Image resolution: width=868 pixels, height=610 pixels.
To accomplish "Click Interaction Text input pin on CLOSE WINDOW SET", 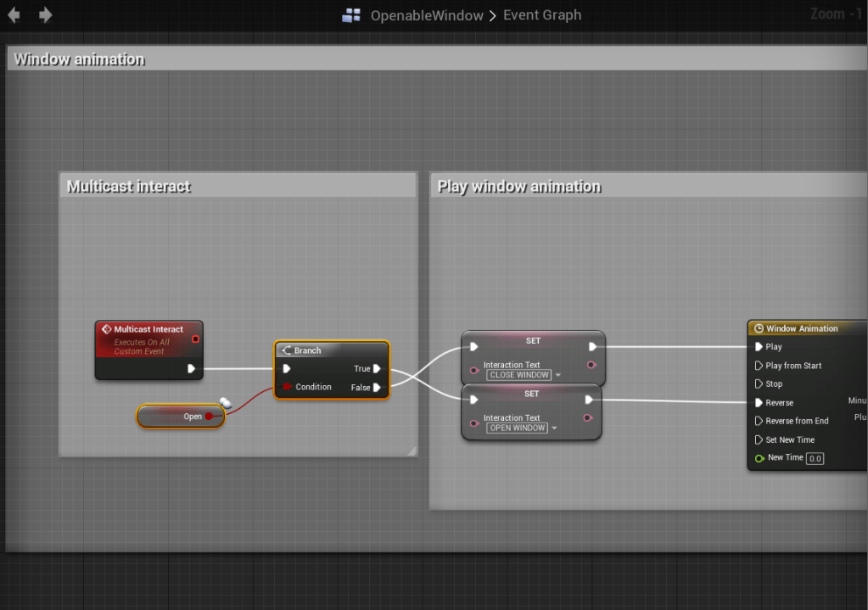I will coord(473,370).
